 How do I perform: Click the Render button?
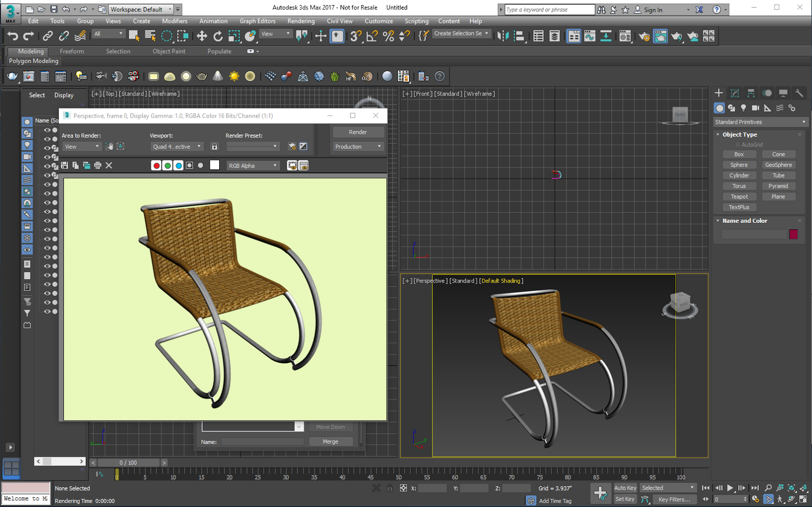[358, 132]
